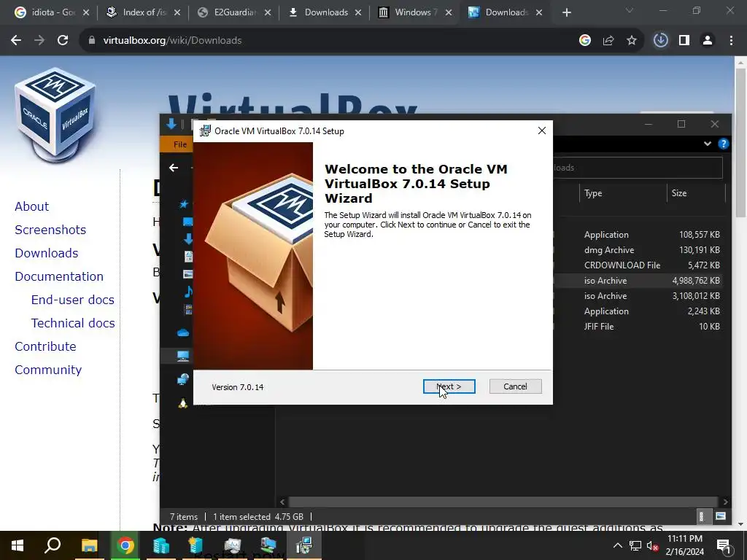Open Chrome downloads bubble icon
Screen dimensions: 747x560
click(660, 41)
